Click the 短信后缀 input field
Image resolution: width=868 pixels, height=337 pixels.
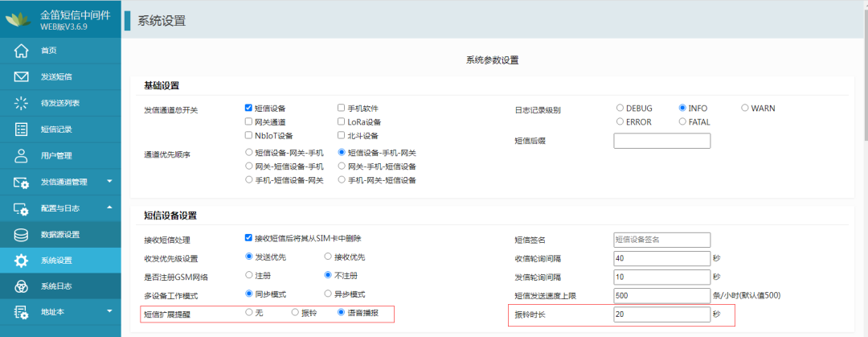tap(661, 142)
